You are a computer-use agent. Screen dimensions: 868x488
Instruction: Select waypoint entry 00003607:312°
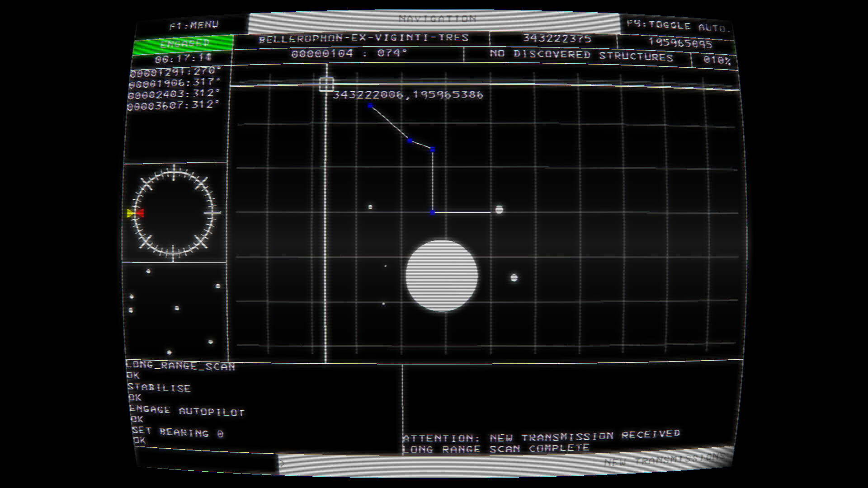(x=173, y=105)
